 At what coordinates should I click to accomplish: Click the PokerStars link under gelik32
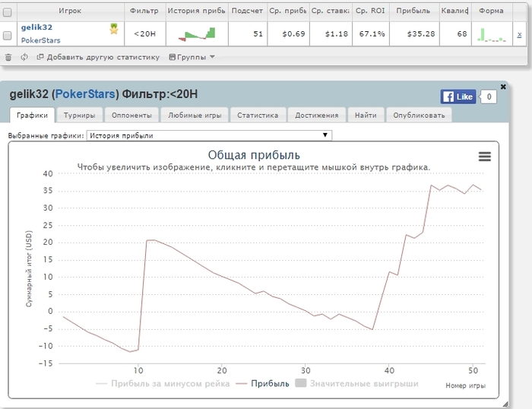tap(41, 40)
